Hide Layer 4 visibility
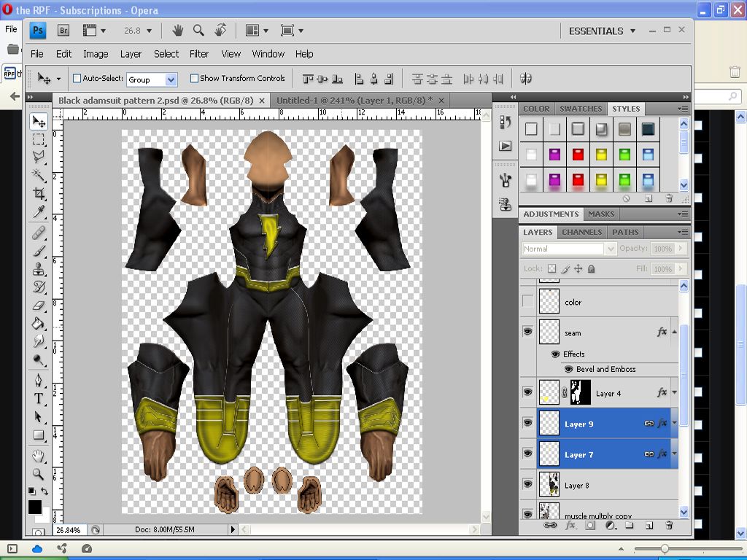The height and width of the screenshot is (560, 747). point(527,392)
